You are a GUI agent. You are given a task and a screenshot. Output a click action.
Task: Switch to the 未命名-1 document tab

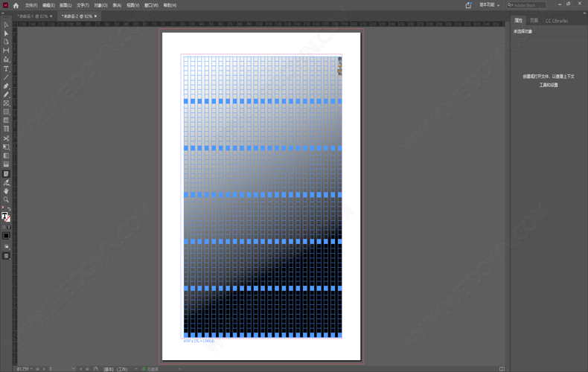33,16
